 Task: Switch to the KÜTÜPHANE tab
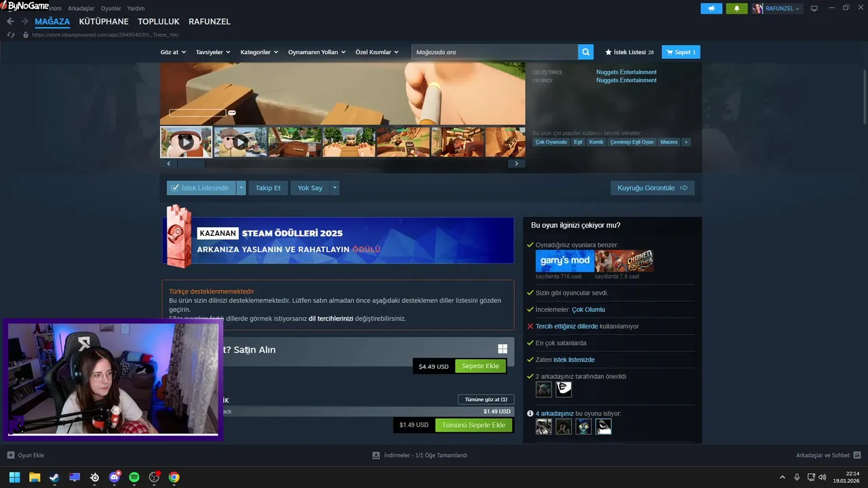coord(104,22)
